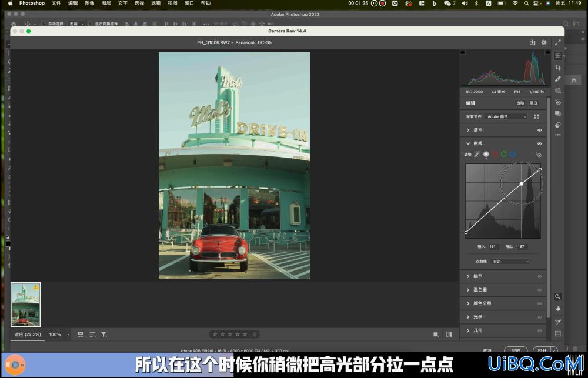Select the Edit sliders panel icon
This screenshot has width=588, height=378.
(558, 56)
